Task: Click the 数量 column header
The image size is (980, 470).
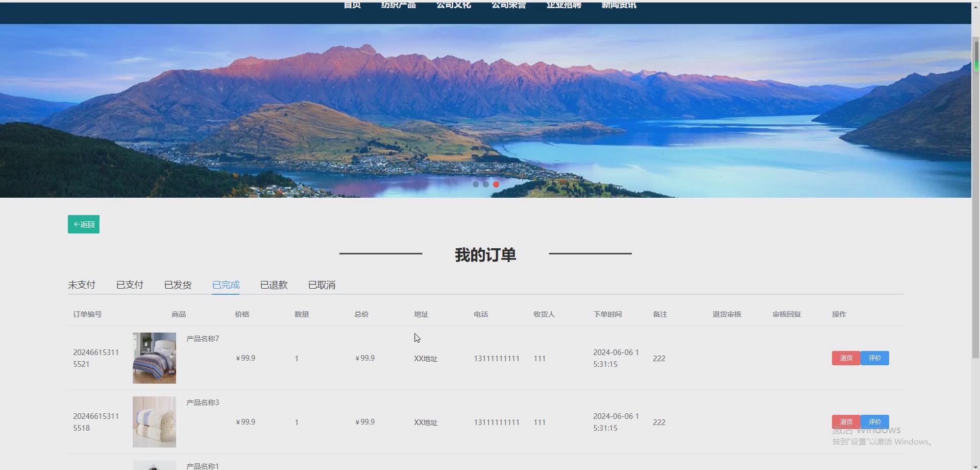Action: [x=302, y=314]
